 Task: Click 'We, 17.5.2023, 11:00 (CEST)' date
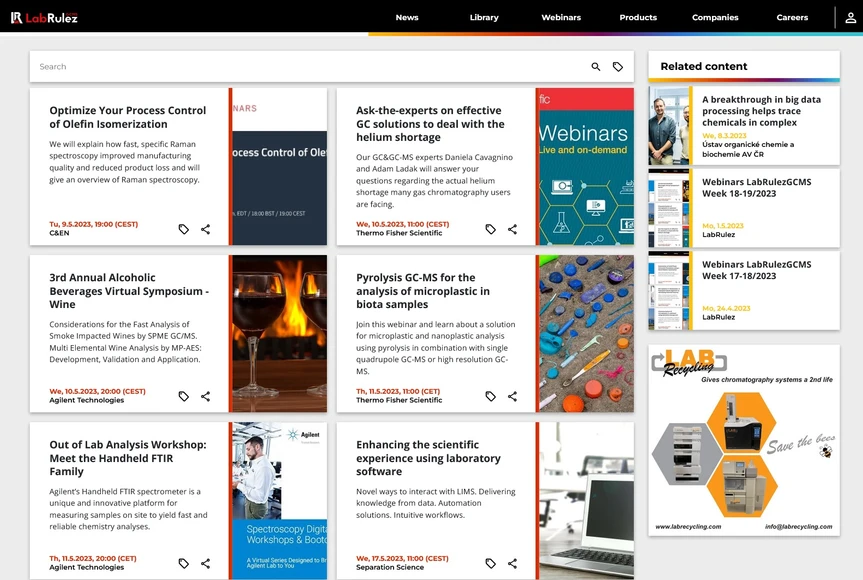tap(402, 559)
